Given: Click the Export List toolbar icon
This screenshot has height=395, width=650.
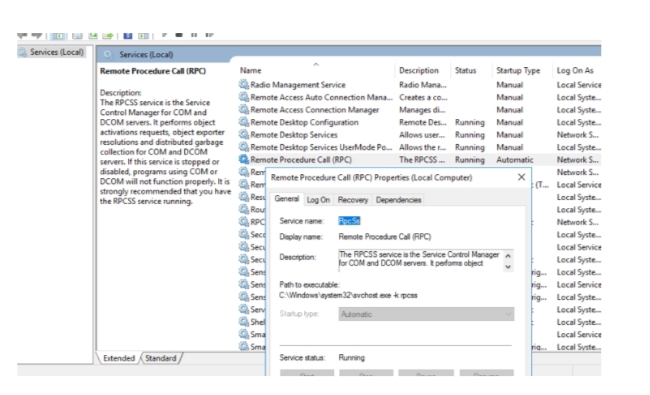Looking at the screenshot, I should pyautogui.click(x=108, y=36).
